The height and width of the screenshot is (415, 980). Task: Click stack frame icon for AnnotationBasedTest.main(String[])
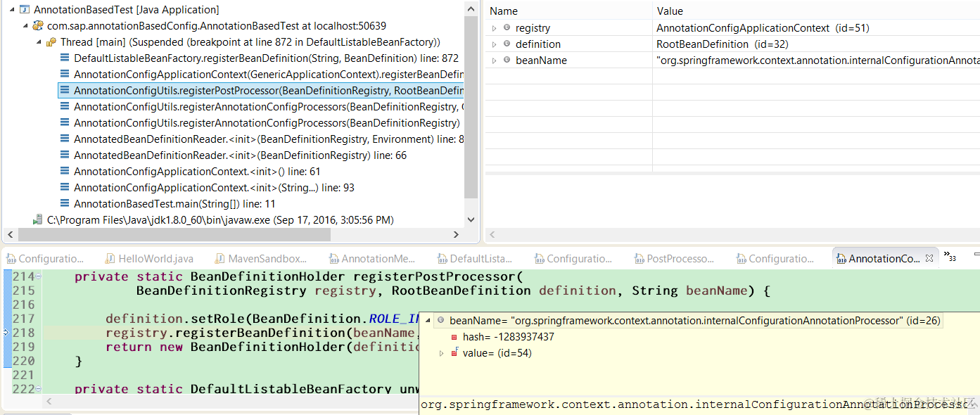point(65,204)
